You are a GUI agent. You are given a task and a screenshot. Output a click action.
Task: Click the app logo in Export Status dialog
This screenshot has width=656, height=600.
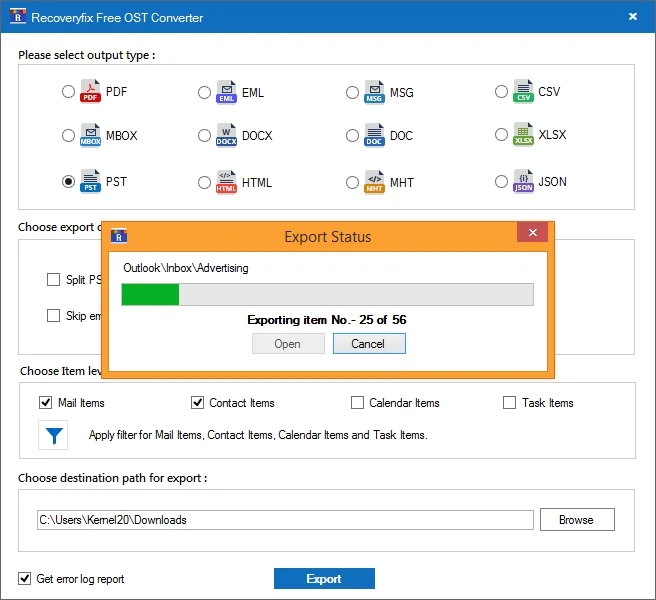pyautogui.click(x=119, y=236)
